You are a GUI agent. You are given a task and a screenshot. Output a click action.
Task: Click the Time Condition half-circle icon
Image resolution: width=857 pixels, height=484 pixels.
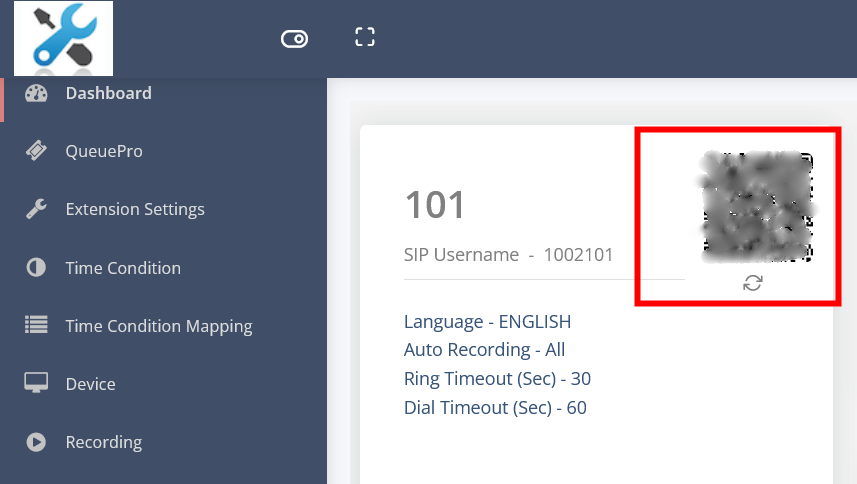pos(36,268)
